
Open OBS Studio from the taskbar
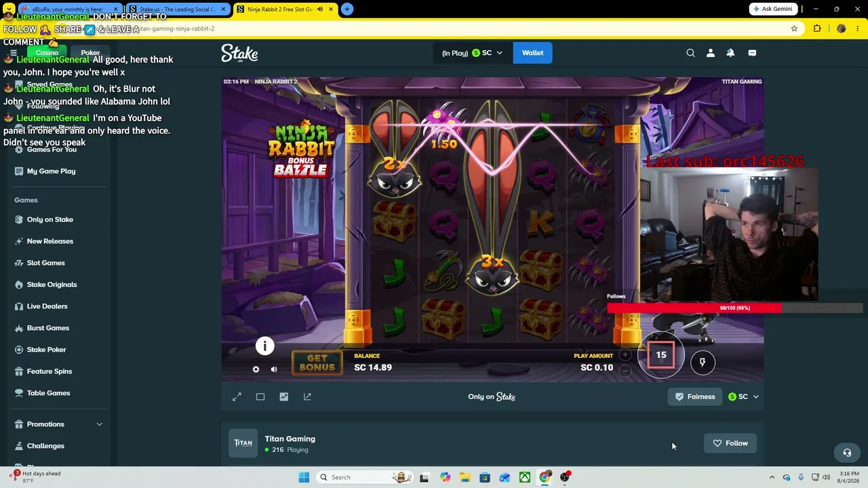click(x=565, y=477)
